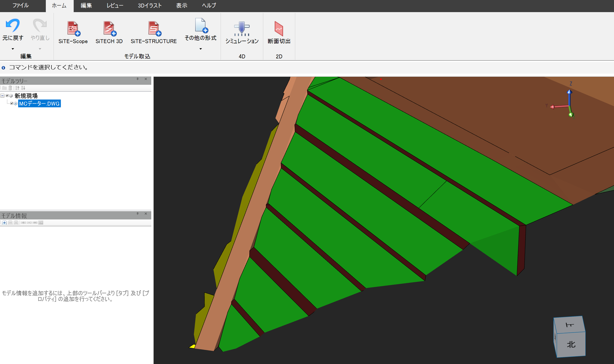Click the rename tab icon in モデル情報 toolbar
Image resolution: width=614 pixels, height=364 pixels.
[x=10, y=222]
